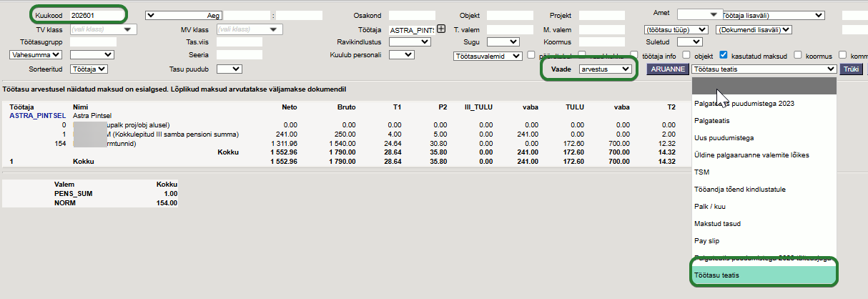Enable the objekt checkbox
Screen dimensions: 868x299
tap(686, 55)
